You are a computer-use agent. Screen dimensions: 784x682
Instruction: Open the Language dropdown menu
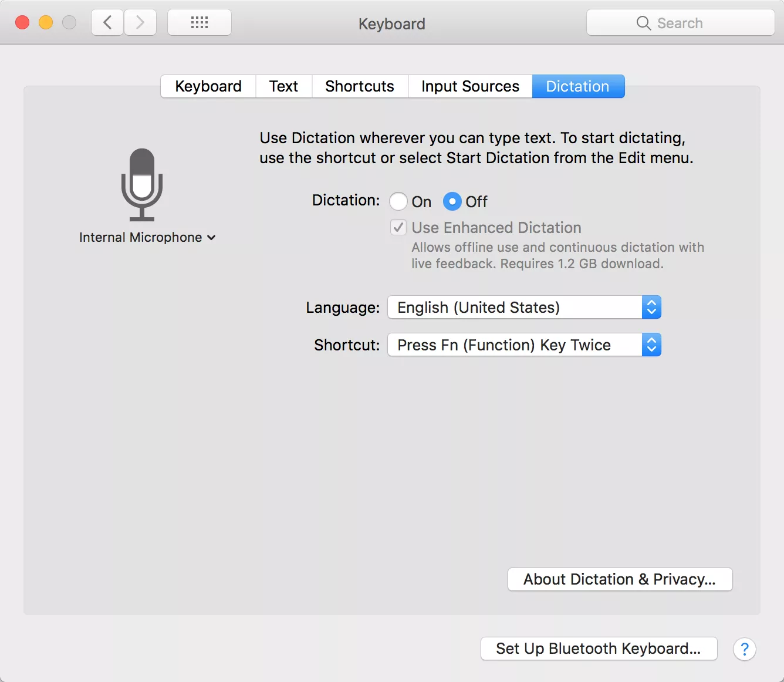(524, 307)
